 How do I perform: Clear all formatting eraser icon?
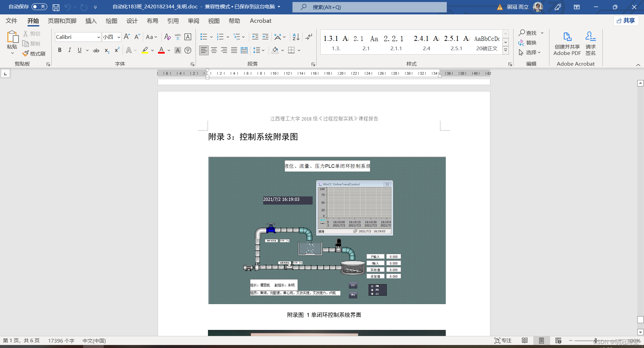167,37
